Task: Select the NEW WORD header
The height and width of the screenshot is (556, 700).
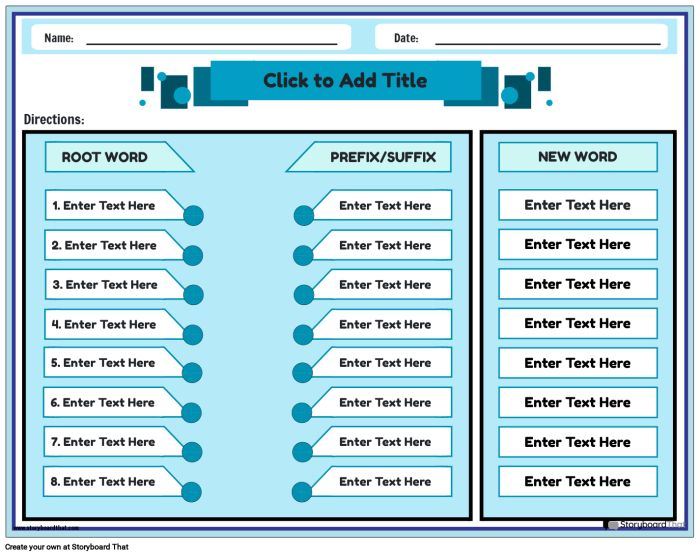Action: coord(578,157)
